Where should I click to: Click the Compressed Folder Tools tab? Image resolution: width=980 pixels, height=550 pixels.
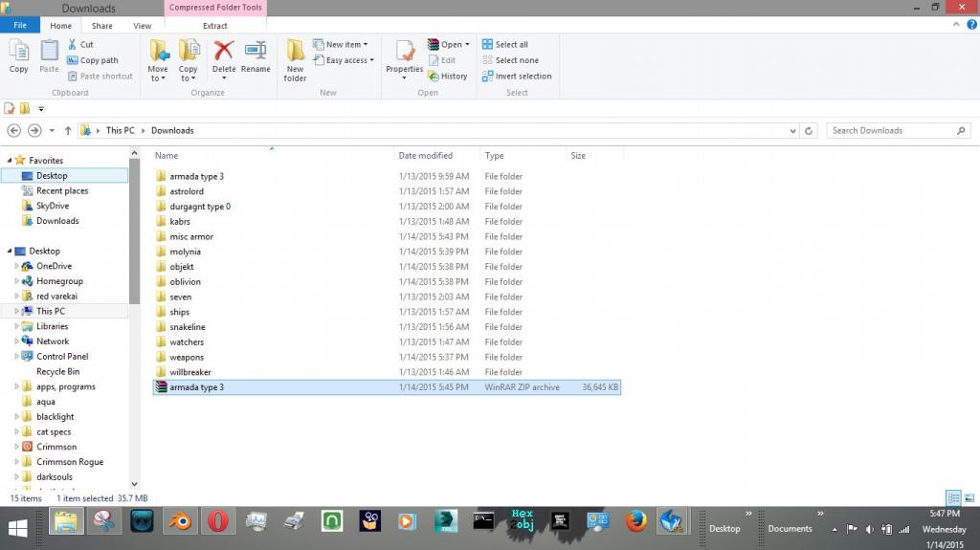215,8
